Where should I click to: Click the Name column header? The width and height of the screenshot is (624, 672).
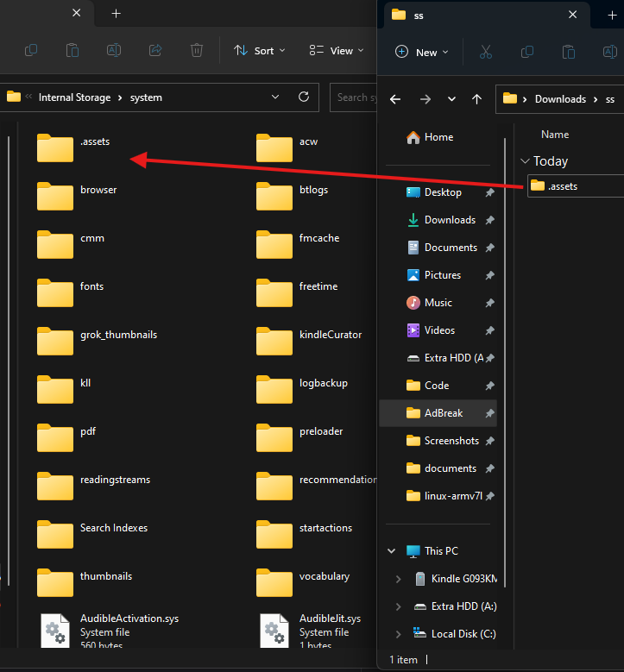coord(554,135)
